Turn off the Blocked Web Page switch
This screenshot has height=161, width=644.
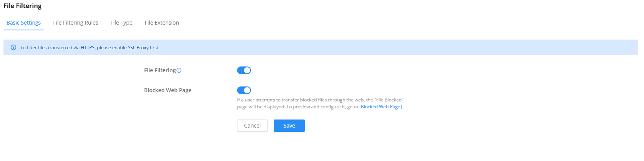[x=244, y=90]
